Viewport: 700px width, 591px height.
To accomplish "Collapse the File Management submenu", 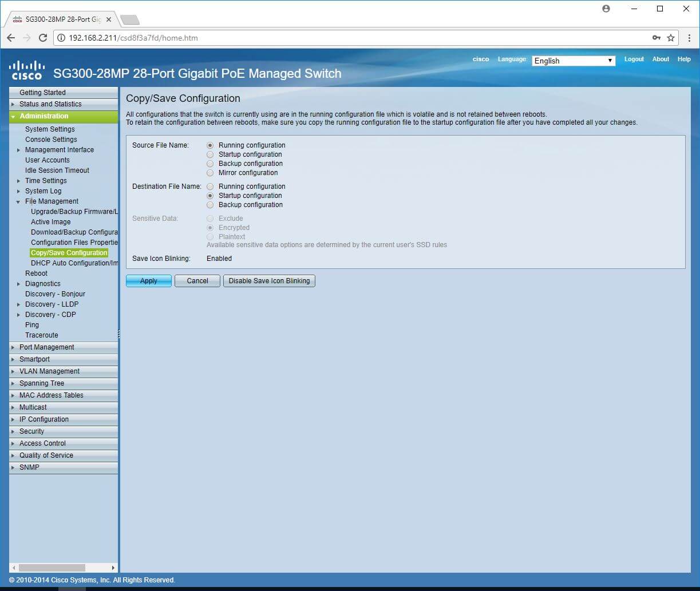I will (19, 201).
